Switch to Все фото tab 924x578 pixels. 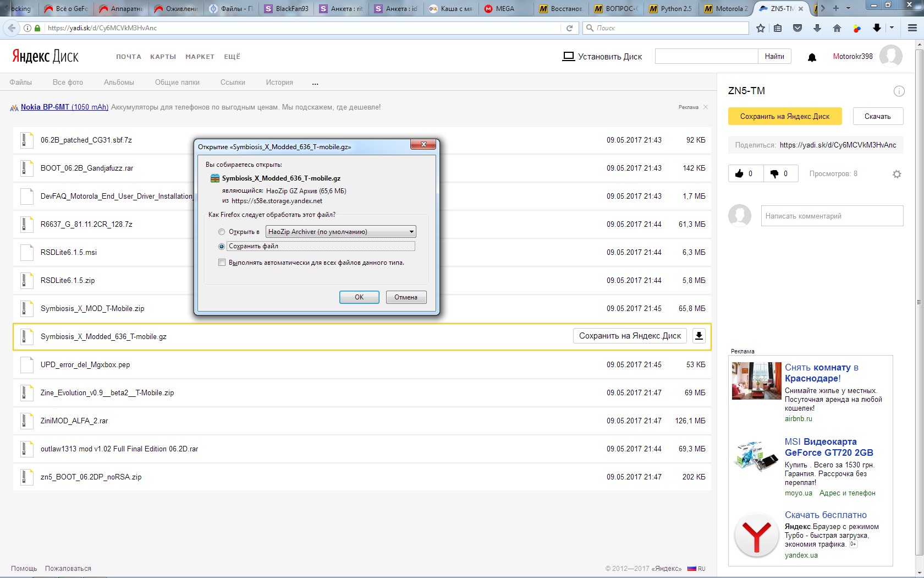(68, 83)
